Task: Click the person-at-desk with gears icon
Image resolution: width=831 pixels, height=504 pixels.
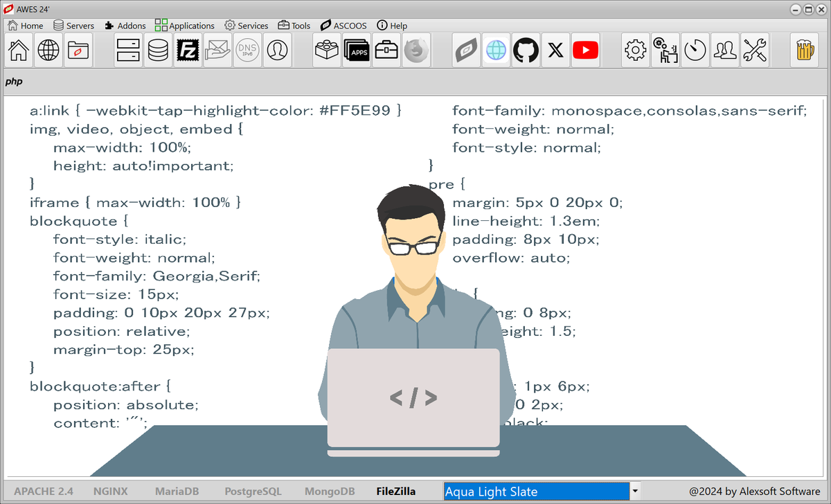Action: pos(665,51)
